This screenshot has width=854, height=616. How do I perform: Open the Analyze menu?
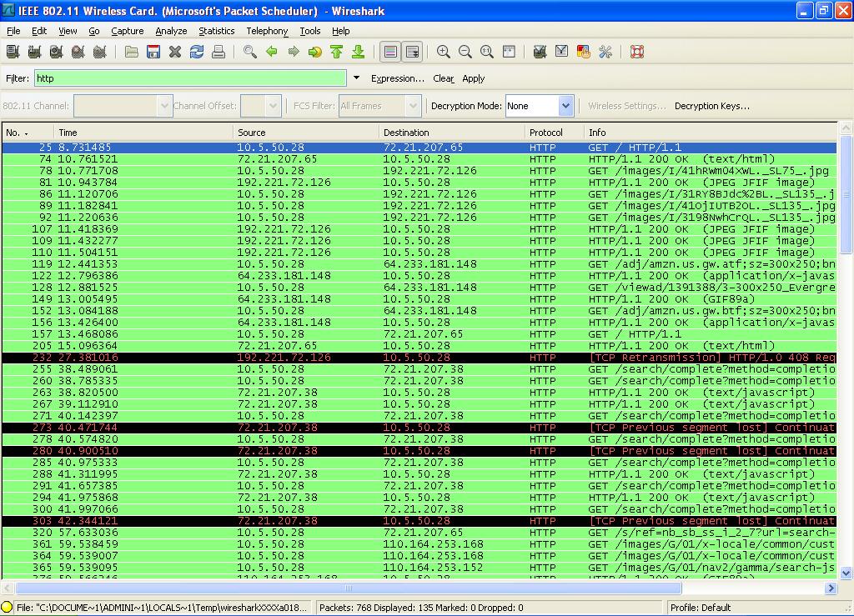171,31
